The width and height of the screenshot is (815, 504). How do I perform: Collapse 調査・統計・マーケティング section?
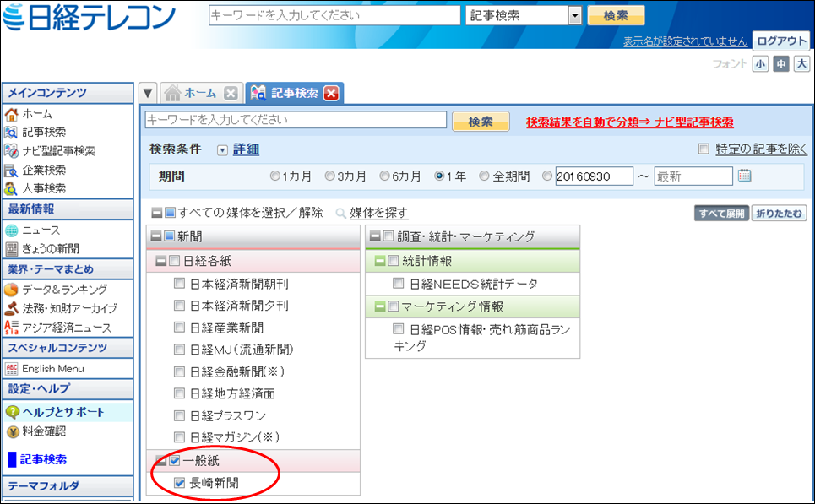pos(375,237)
